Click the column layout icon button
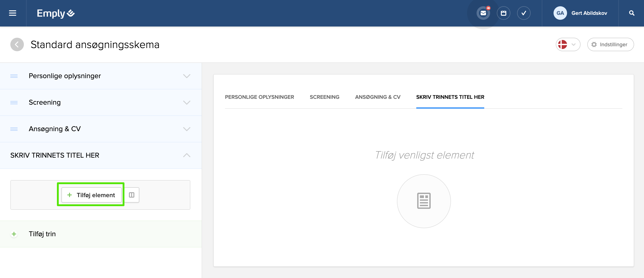This screenshot has height=278, width=644. click(x=131, y=195)
